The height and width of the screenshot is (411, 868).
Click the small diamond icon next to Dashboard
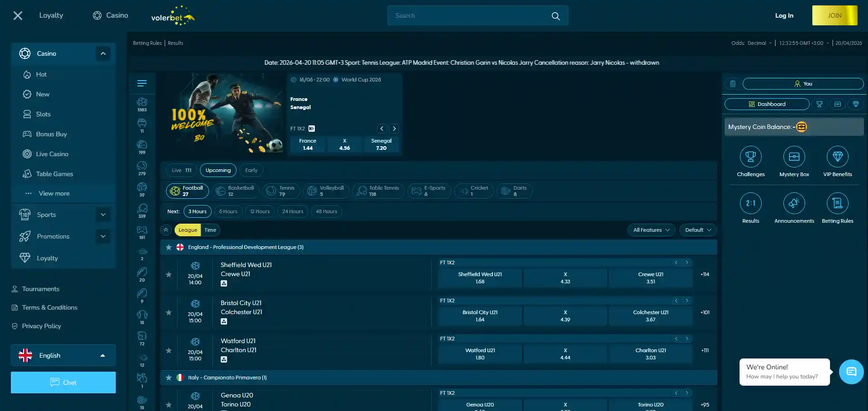point(855,104)
